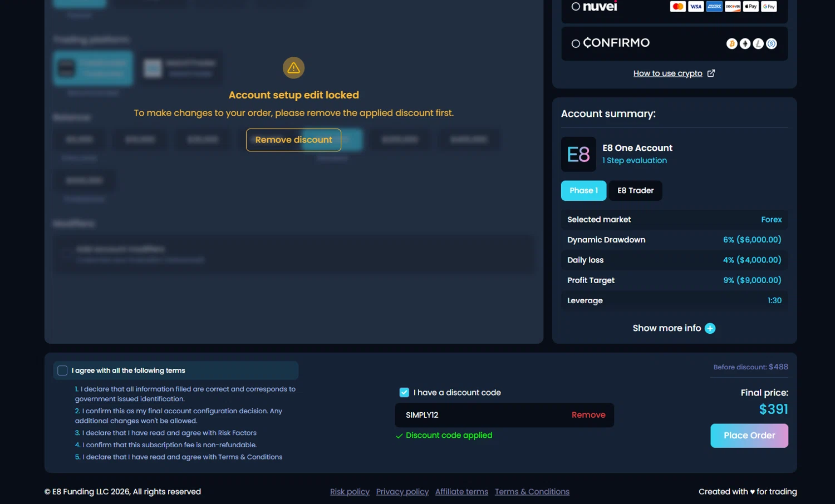Click the 'Before discount: $488' text

[751, 367]
